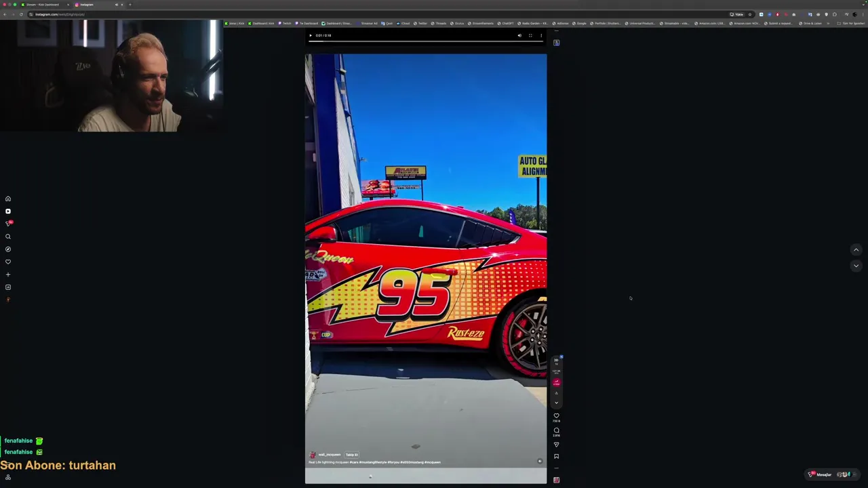Bookmark page with star icon
This screenshot has height=488, width=868.
tap(750, 14)
